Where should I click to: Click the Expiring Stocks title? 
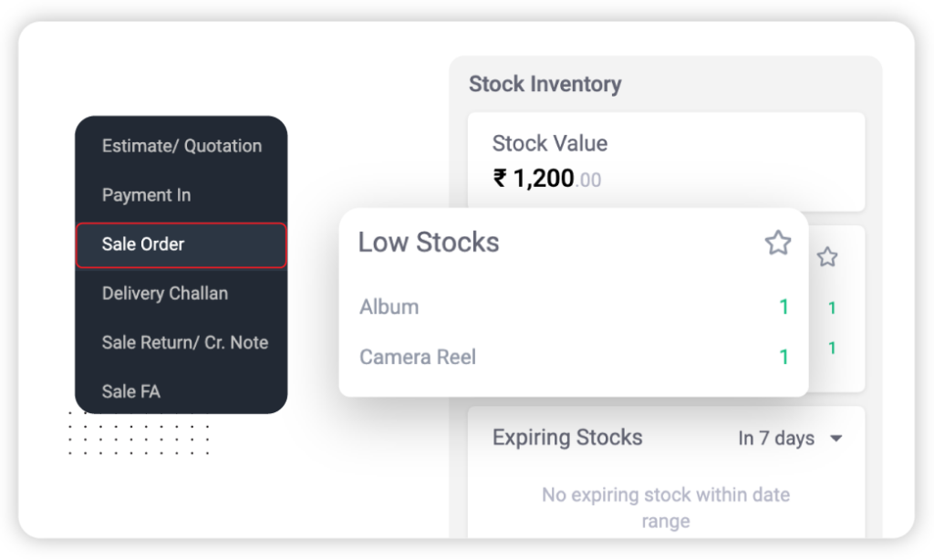pyautogui.click(x=567, y=438)
